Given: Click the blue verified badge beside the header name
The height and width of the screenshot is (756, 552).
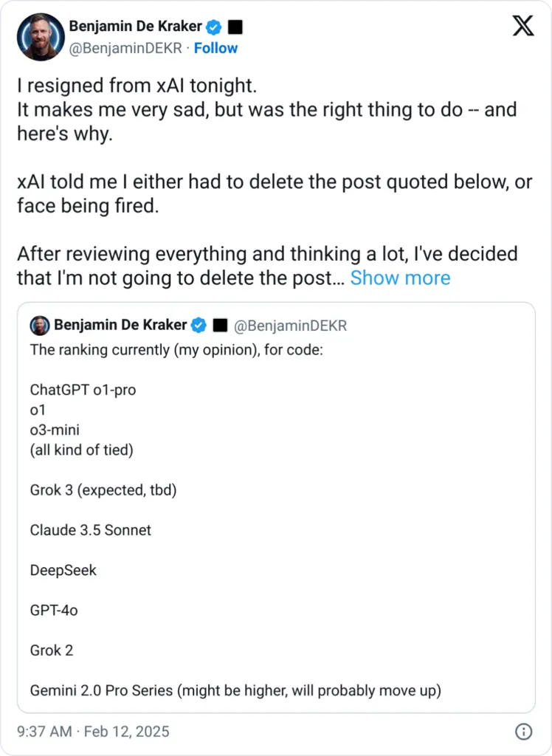Looking at the screenshot, I should click(x=214, y=27).
